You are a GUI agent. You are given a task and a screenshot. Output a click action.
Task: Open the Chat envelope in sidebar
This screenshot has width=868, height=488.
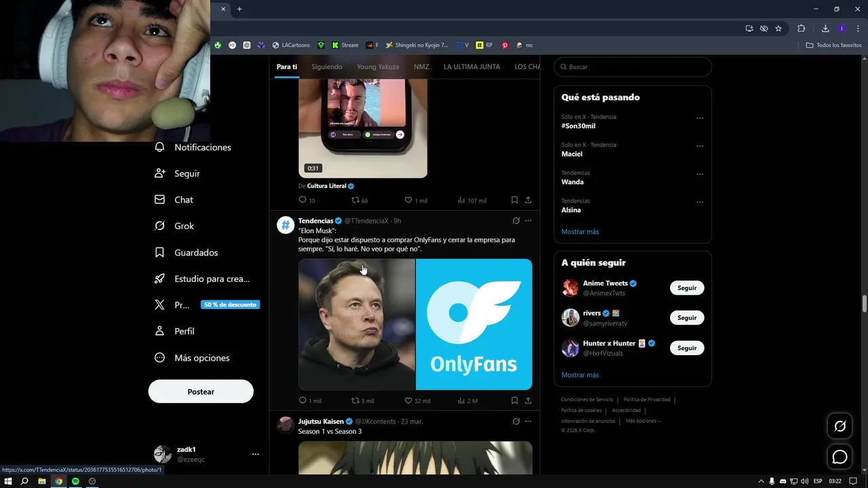tap(174, 200)
